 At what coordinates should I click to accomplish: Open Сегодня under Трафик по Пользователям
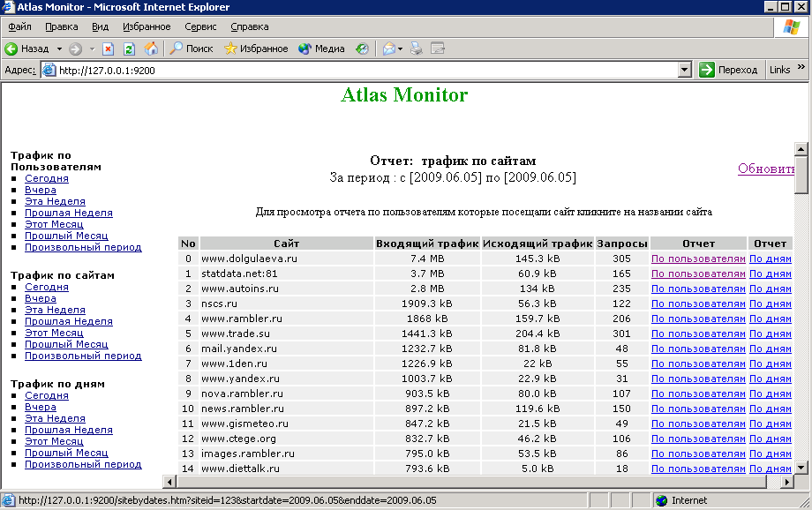47,178
